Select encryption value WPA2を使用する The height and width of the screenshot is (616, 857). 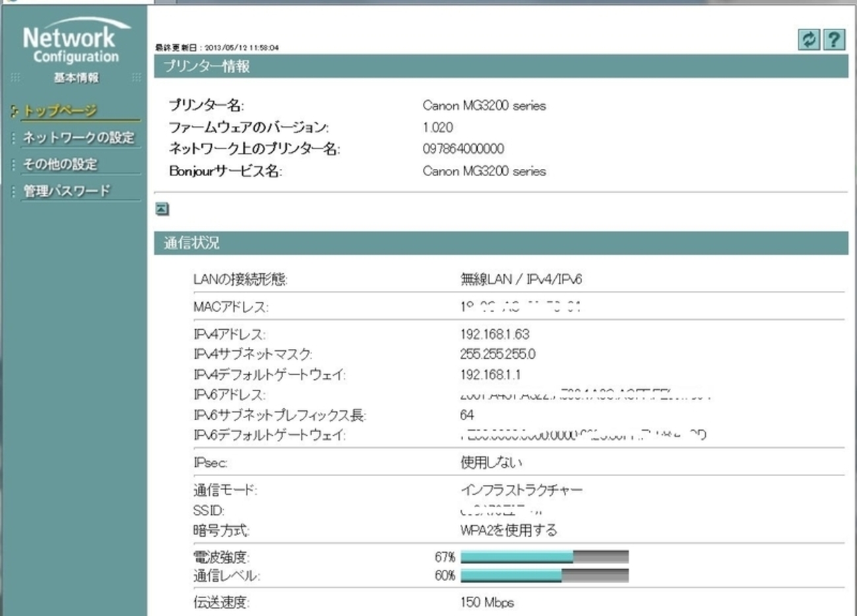coord(509,530)
